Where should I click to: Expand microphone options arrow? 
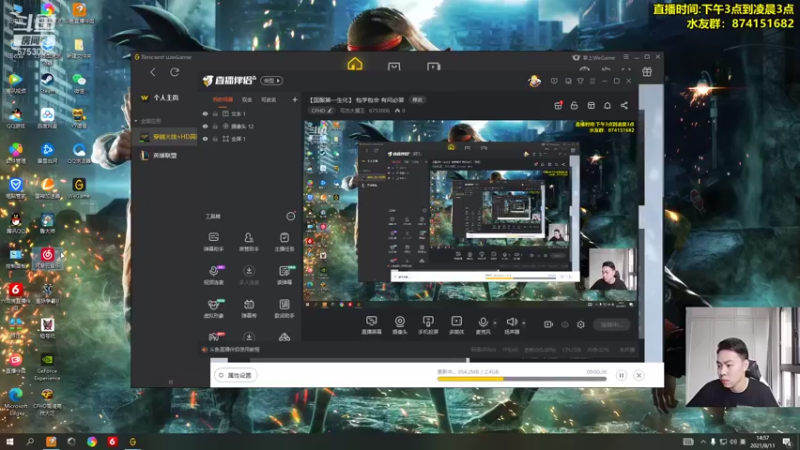[x=494, y=322]
